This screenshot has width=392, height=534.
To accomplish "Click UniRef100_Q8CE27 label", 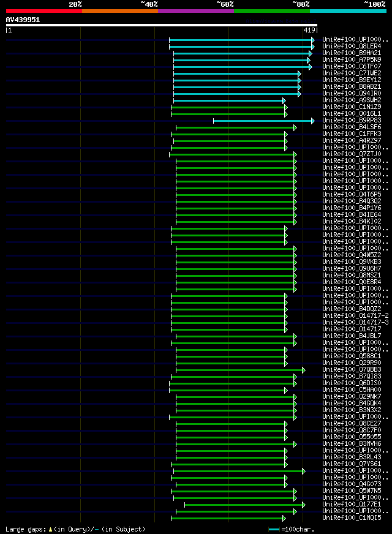I will point(352,424).
